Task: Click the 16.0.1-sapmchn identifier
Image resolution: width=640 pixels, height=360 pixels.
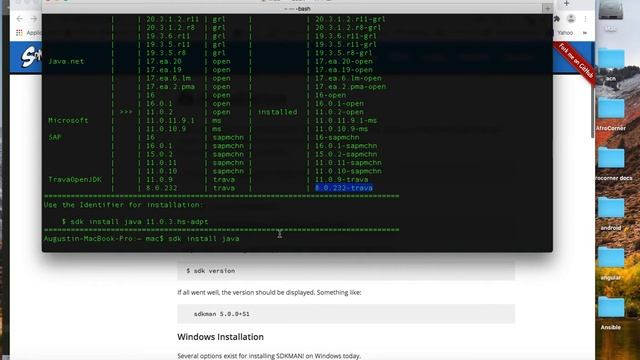Action: (346, 146)
